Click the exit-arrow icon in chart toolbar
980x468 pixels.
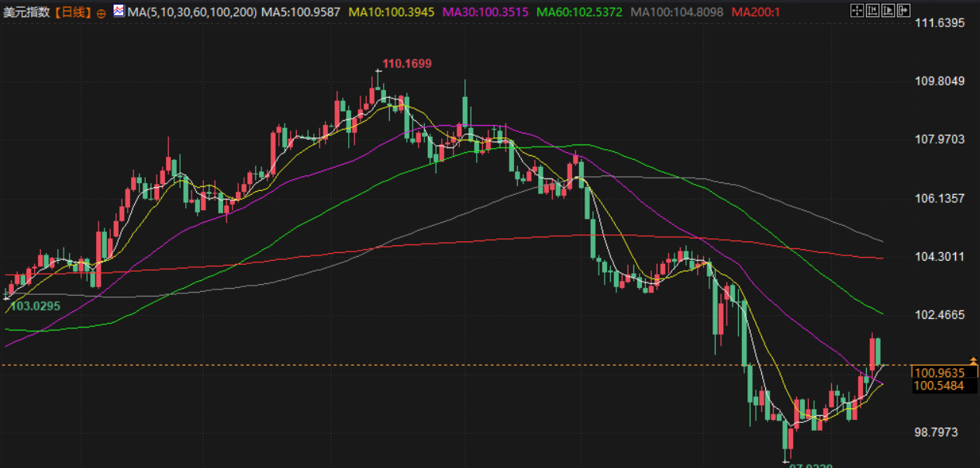[x=905, y=11]
